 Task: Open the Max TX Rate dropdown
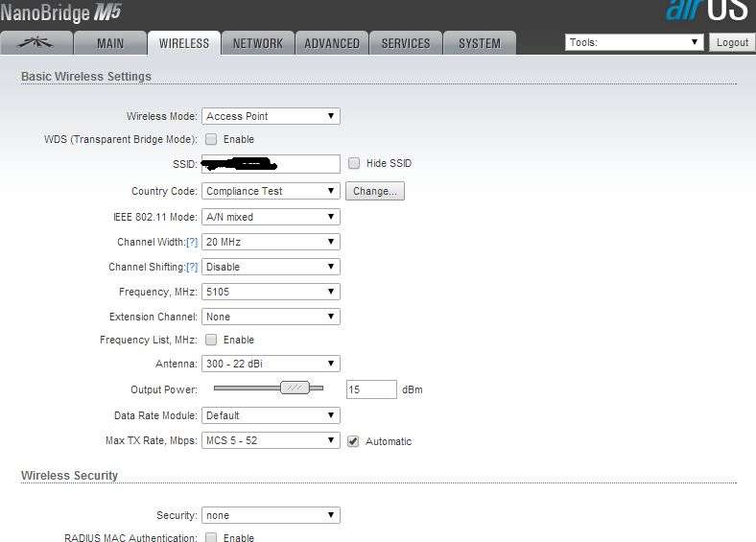pos(271,440)
